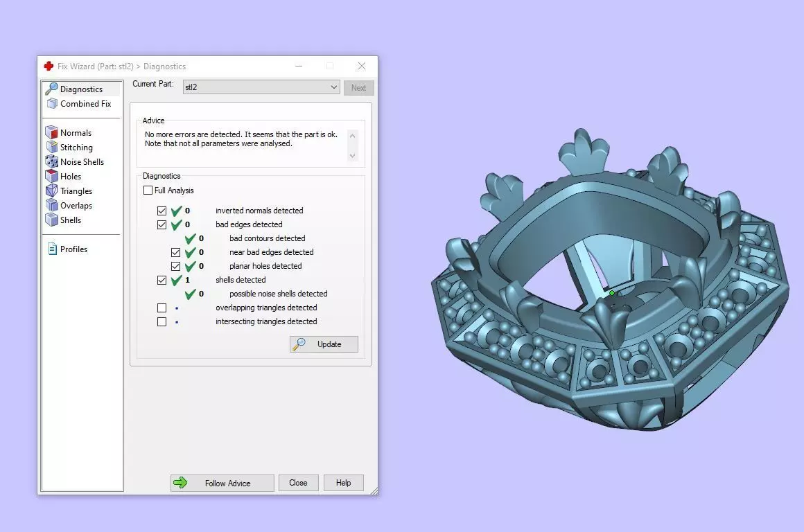
Task: Click the Advice box scroll down arrow
Action: click(352, 156)
